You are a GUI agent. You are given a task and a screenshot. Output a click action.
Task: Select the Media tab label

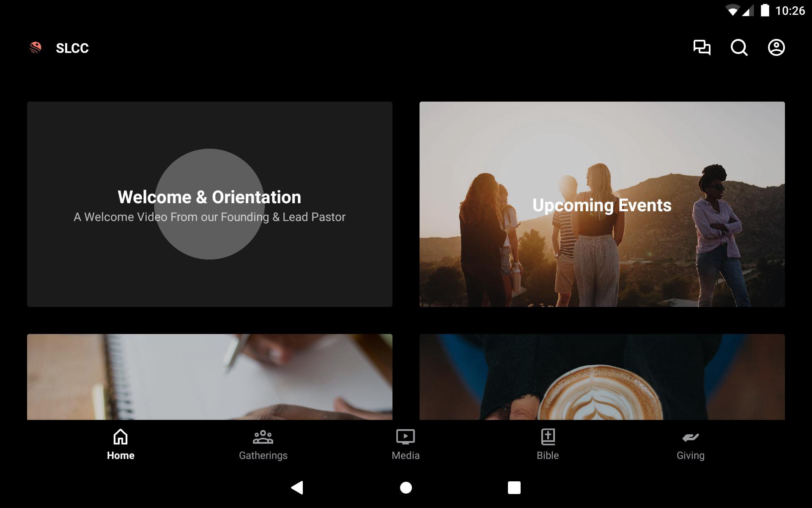[x=405, y=456]
